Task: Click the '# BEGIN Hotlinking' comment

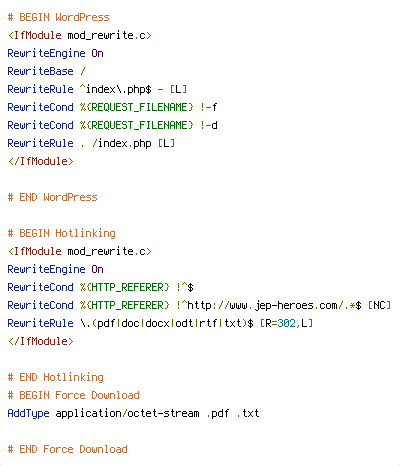Action: pyautogui.click(x=61, y=233)
